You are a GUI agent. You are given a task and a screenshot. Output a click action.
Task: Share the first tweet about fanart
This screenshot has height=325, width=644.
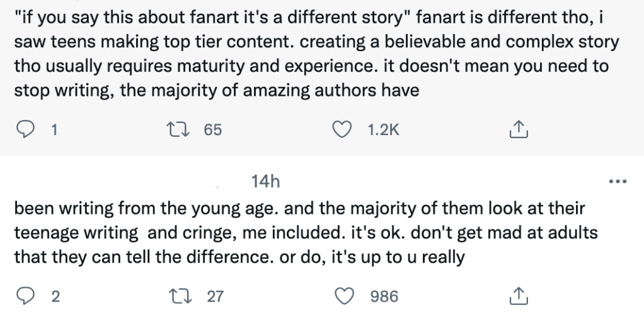(515, 130)
